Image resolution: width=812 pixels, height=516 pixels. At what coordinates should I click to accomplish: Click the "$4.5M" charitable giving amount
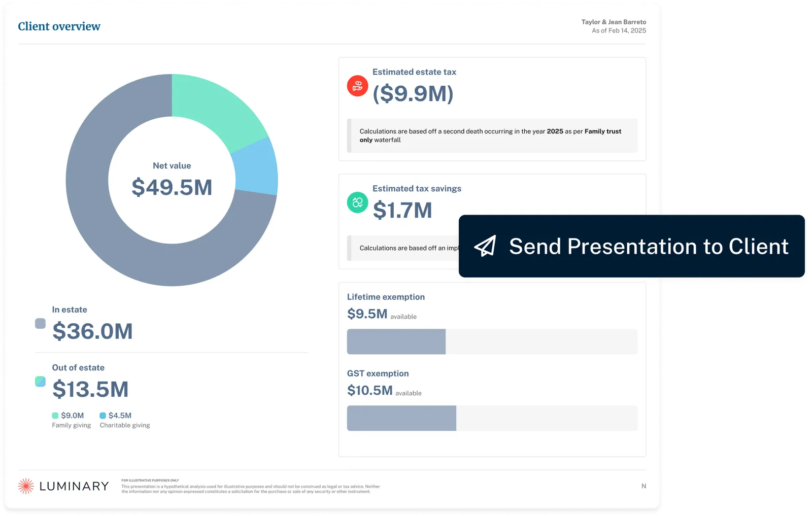pos(120,416)
